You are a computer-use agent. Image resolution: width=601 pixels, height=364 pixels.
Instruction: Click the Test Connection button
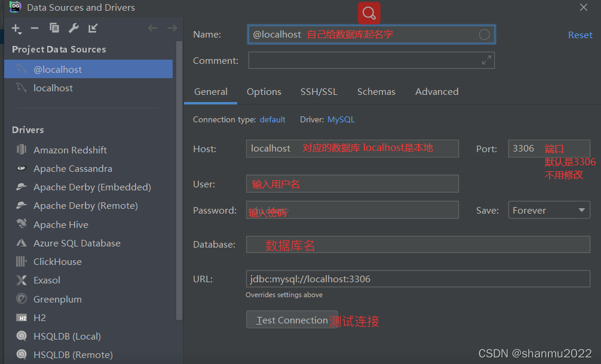click(x=292, y=320)
